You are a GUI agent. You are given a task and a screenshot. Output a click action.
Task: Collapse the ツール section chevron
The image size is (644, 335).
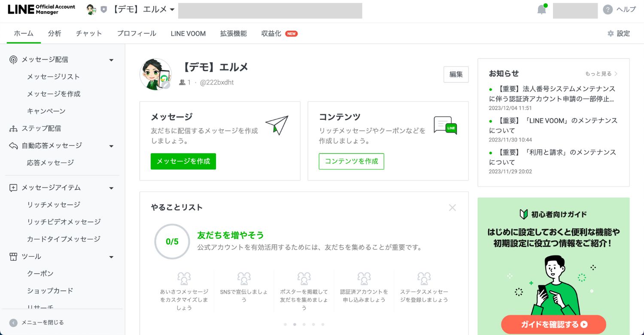(111, 257)
